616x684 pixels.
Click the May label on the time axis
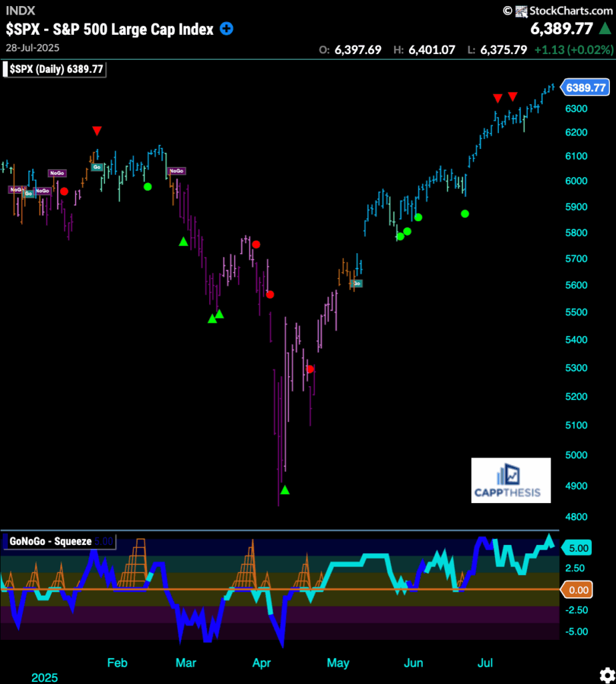338,663
